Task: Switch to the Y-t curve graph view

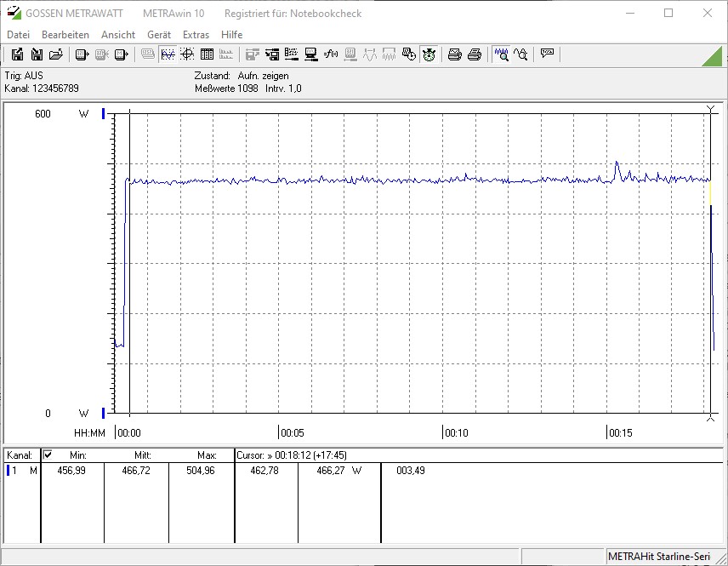Action: (x=168, y=54)
